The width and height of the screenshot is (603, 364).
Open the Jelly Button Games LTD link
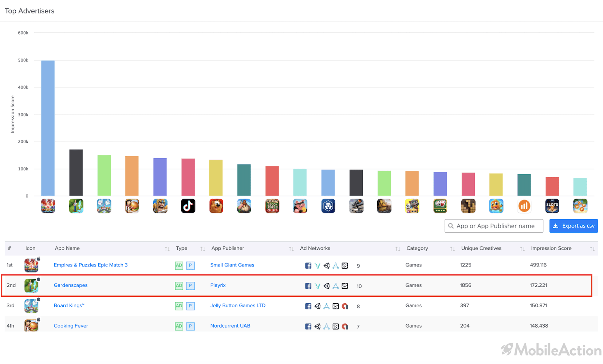[238, 305]
